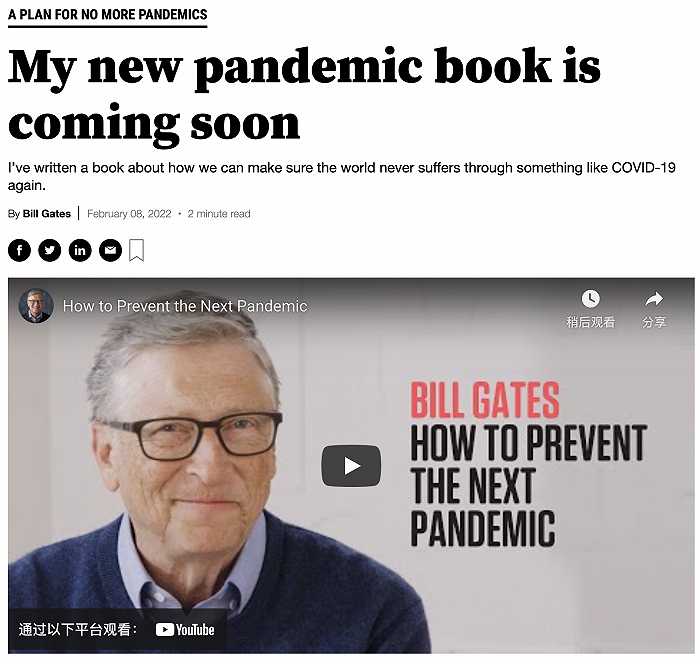Toggle the bookmark icon to save article
700x659 pixels.
[137, 250]
